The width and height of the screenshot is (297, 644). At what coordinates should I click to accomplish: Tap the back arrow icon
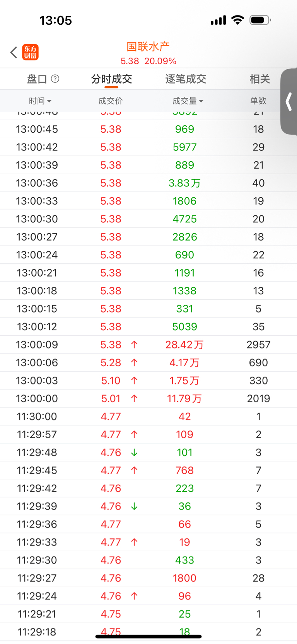pyautogui.click(x=14, y=52)
